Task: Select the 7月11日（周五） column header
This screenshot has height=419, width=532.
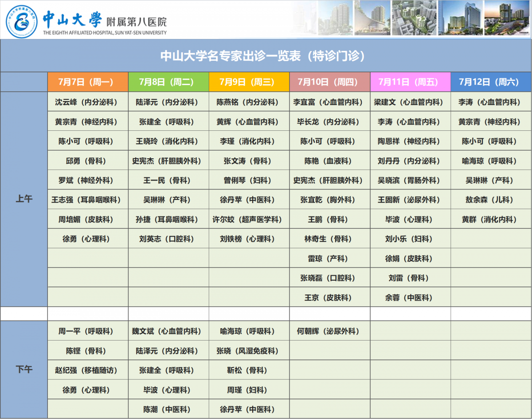Action: [411, 82]
